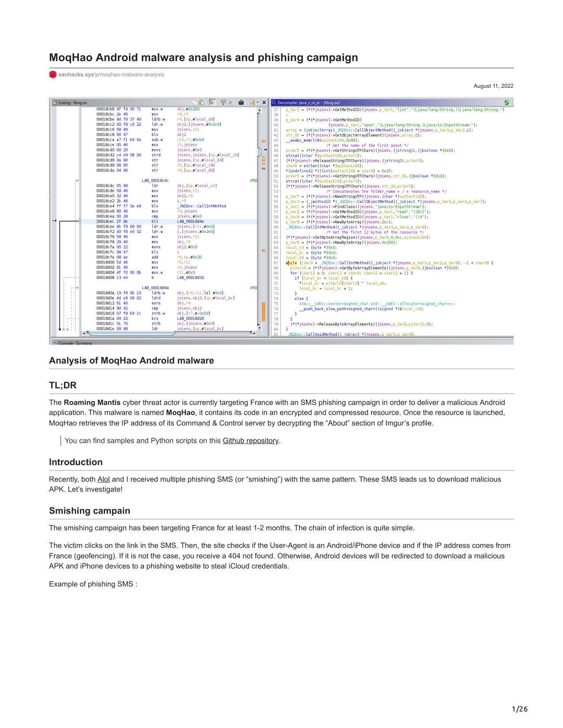563x728 pixels.
Task: Click the xanhacks site favicon
Action: [53, 75]
